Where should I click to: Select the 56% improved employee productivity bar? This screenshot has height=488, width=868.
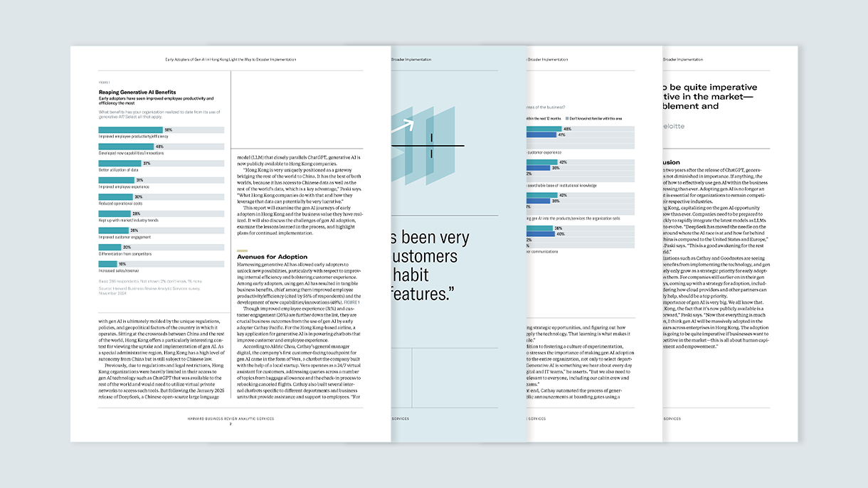click(x=132, y=130)
